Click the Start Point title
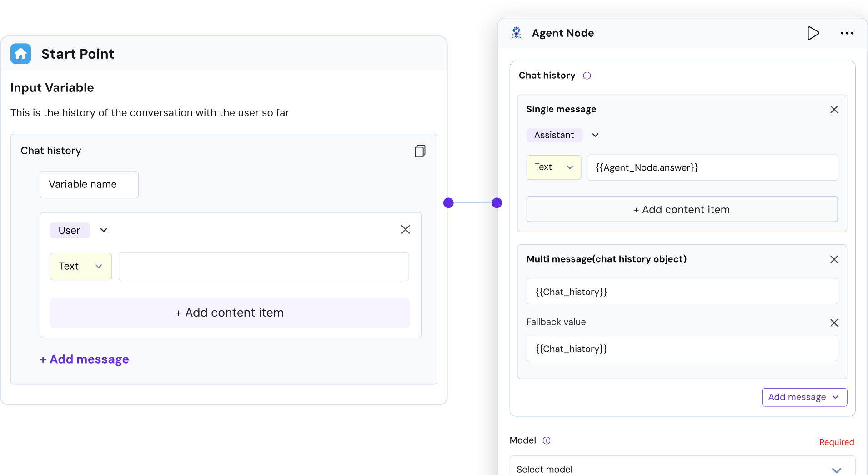Viewport: 868px width, 475px height. 78,54
